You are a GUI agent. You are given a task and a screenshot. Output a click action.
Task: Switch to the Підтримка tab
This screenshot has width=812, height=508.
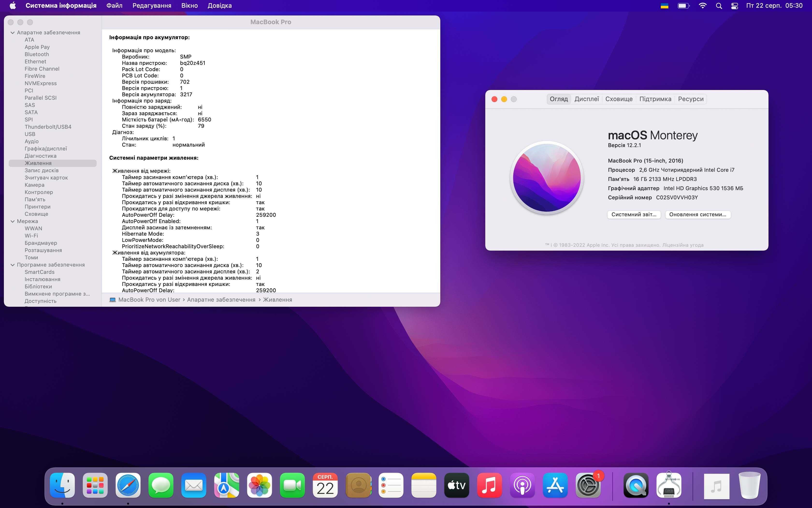[655, 99]
